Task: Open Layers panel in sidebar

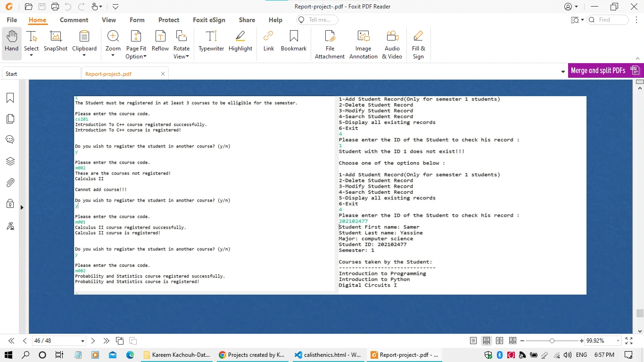Action: click(x=10, y=161)
